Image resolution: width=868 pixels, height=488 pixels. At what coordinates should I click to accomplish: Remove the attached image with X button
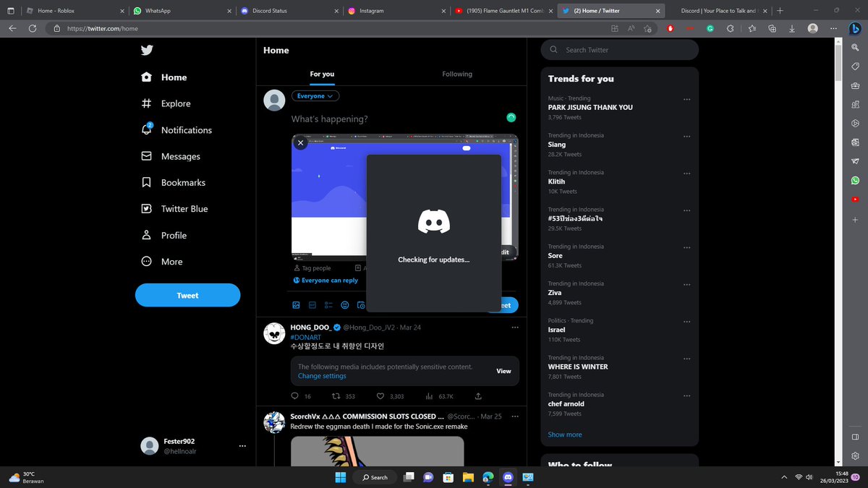[302, 143]
